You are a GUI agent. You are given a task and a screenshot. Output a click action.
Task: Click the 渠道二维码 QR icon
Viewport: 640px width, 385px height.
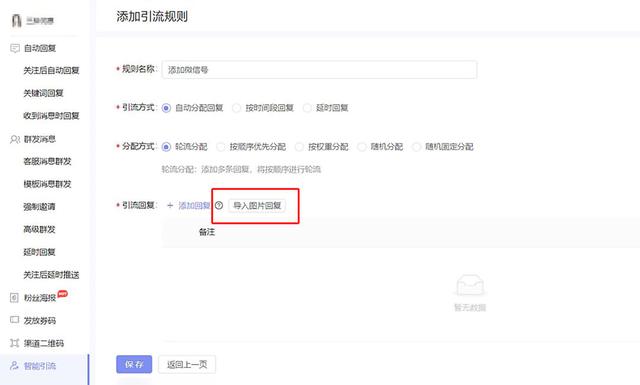[14, 343]
